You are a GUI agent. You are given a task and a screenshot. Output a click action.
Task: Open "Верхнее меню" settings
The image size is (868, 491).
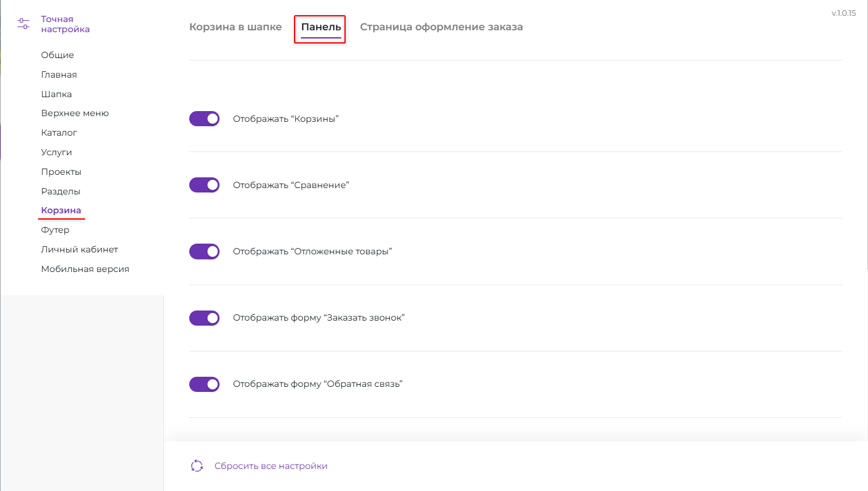point(75,113)
